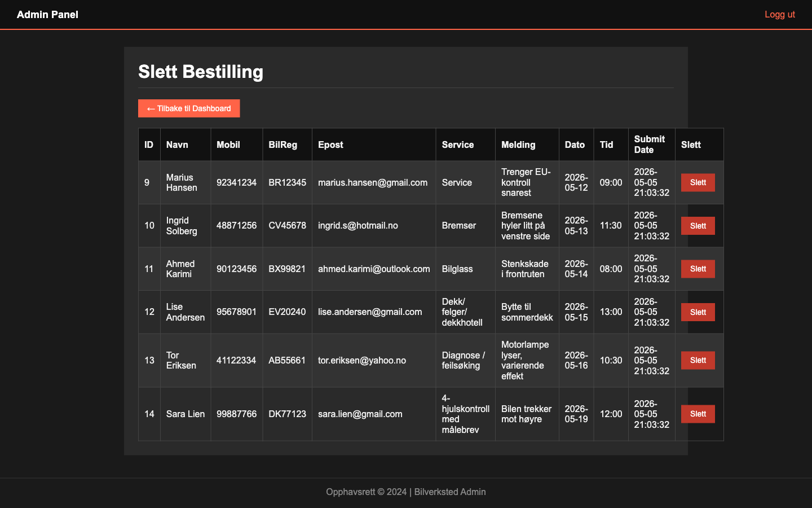This screenshot has width=812, height=508.
Task: Click email marius.hansen@gmail.com
Action: tap(373, 182)
